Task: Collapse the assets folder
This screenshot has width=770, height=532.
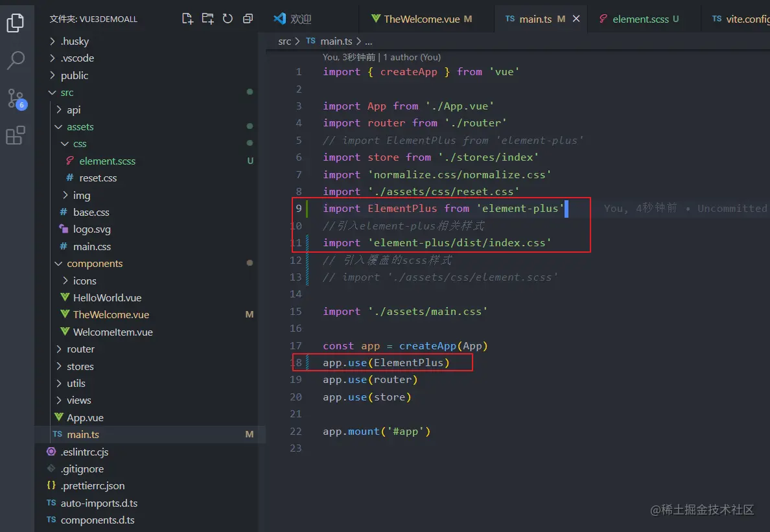Action: (x=58, y=126)
